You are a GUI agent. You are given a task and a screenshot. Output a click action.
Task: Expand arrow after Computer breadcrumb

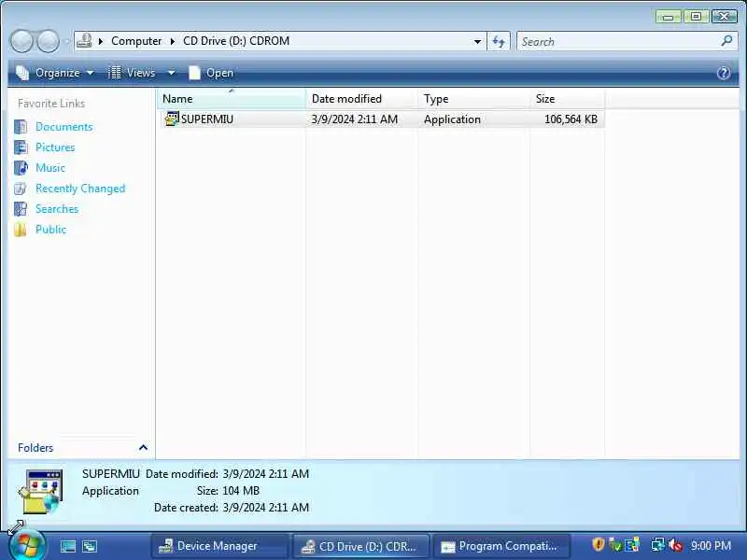173,41
